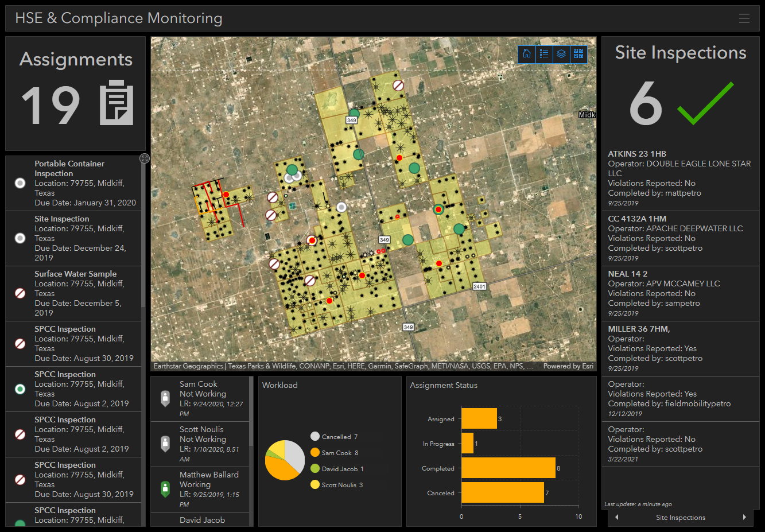Expand the assignments list to full view
Image resolution: width=765 pixels, height=532 pixels.
tap(145, 158)
